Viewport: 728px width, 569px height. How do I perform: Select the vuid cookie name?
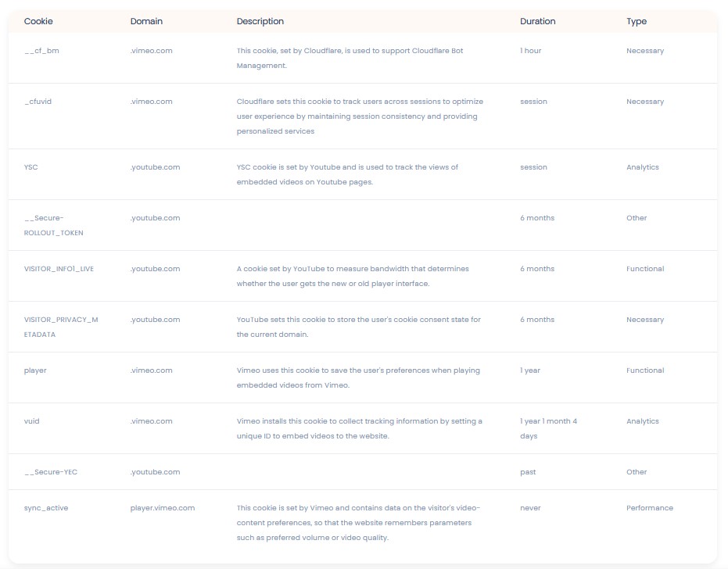click(x=32, y=421)
